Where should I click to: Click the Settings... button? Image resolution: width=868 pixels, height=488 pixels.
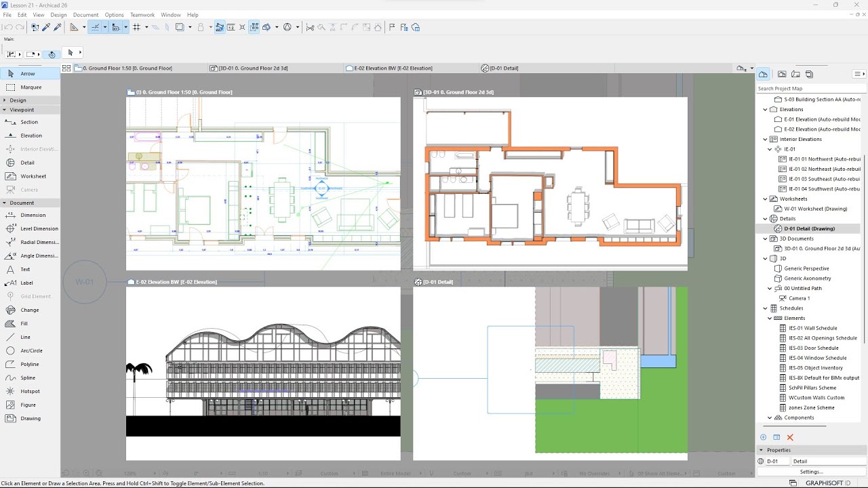[x=811, y=472]
